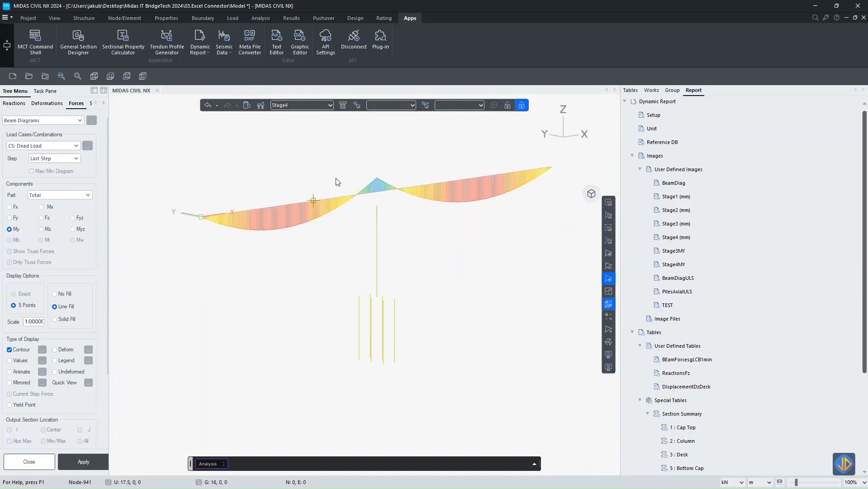Screen dimensions: 868x489
Task: Collapse the User Defined Tables node
Action: click(640, 345)
